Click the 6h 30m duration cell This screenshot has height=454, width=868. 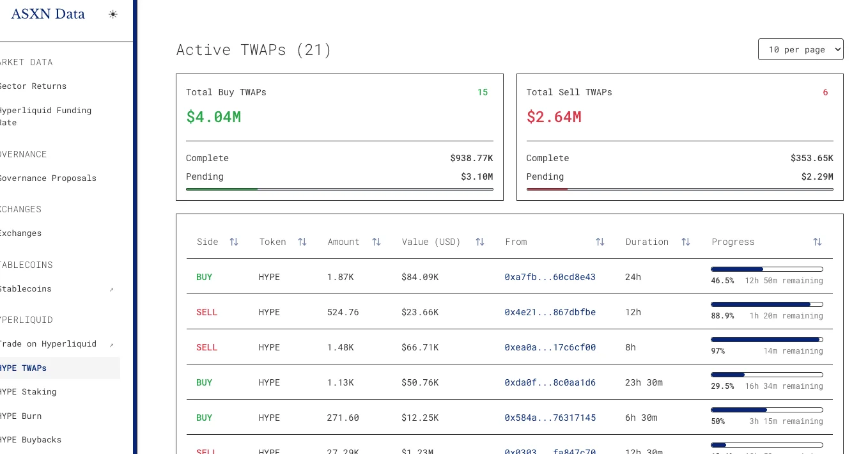click(642, 418)
